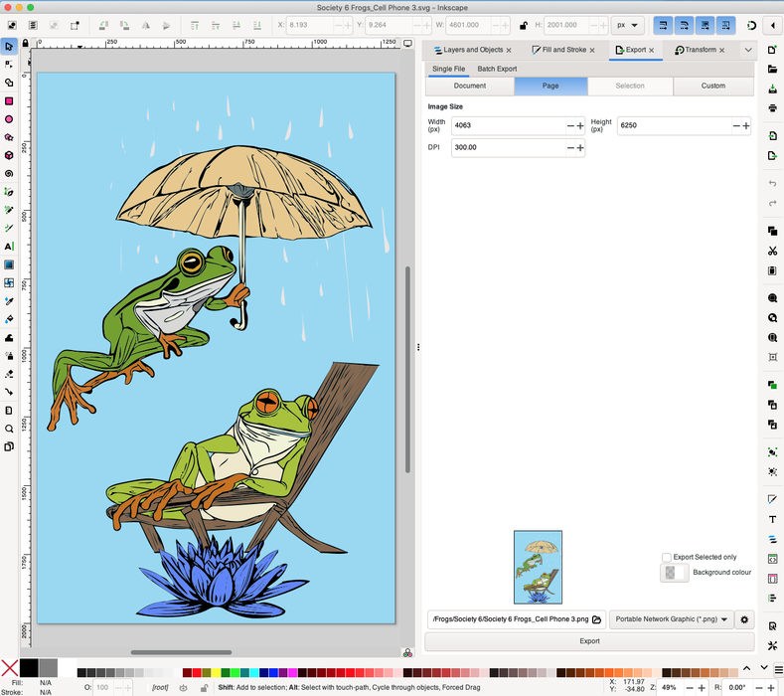
Task: Click the Print icon
Action: tap(772, 108)
